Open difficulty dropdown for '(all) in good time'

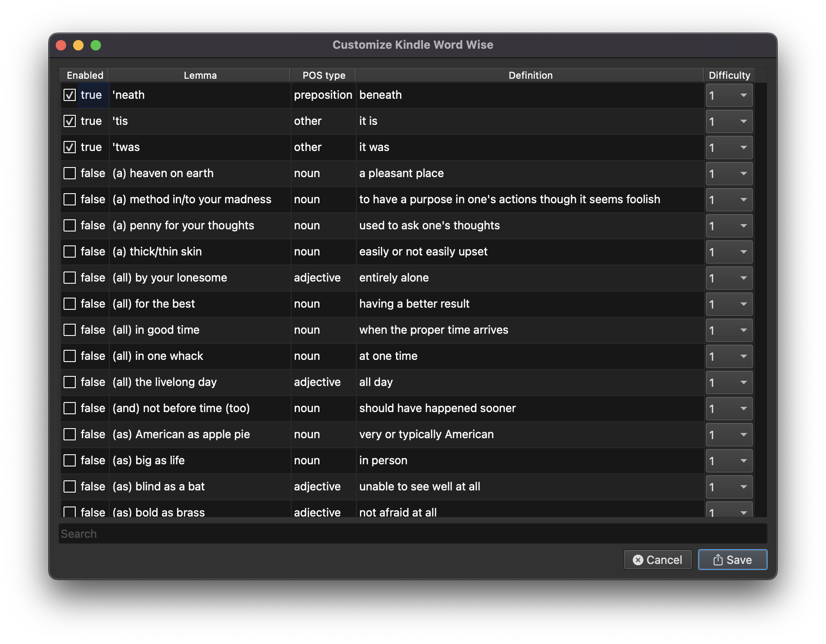coord(729,330)
